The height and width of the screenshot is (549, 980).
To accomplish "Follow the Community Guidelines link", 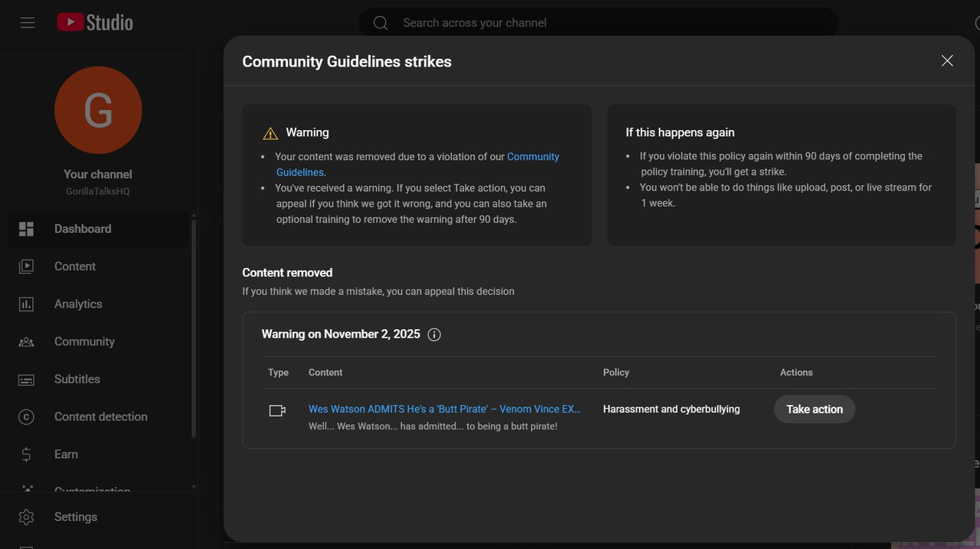I will pos(533,157).
